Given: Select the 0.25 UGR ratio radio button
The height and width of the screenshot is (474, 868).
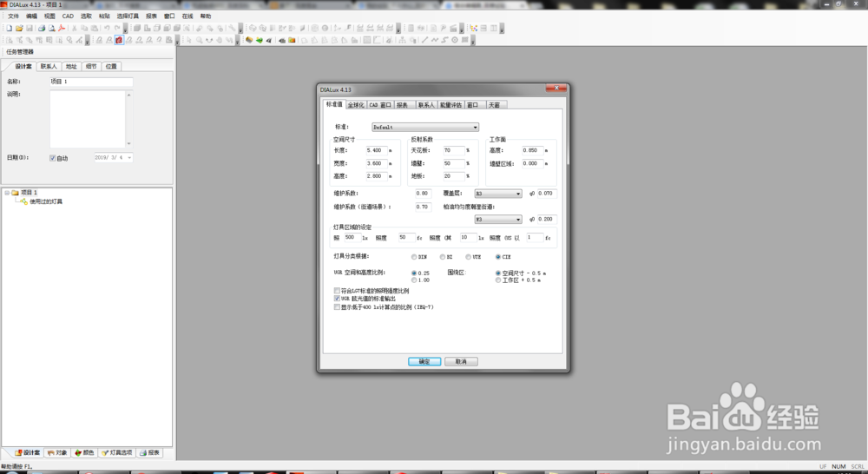Looking at the screenshot, I should (x=414, y=273).
